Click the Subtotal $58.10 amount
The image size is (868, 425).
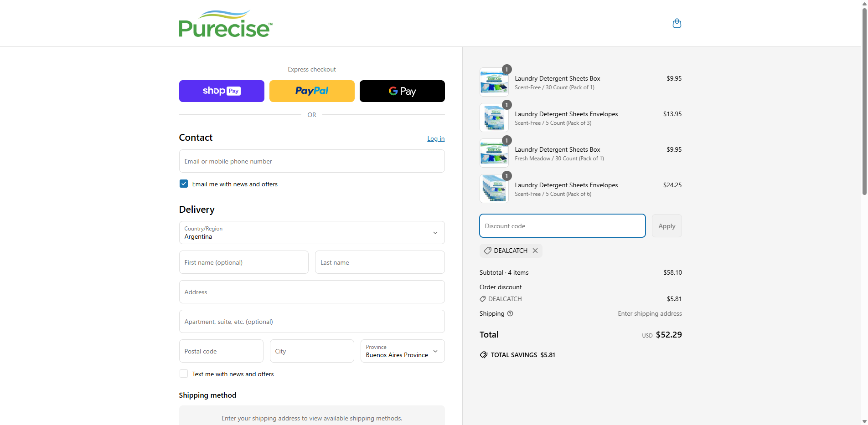673,272
